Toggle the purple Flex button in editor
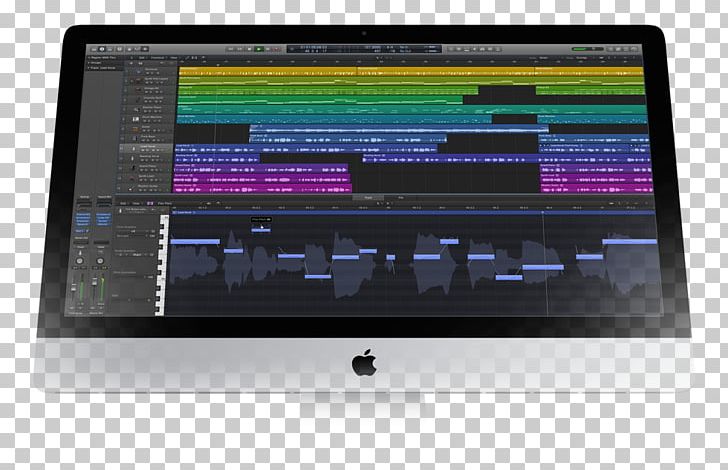The image size is (728, 470). coord(150,203)
